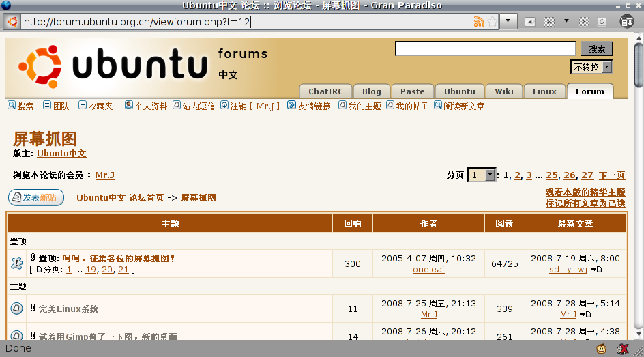Click the red X status bar icon
This screenshot has width=644, height=357.
(x=623, y=349)
